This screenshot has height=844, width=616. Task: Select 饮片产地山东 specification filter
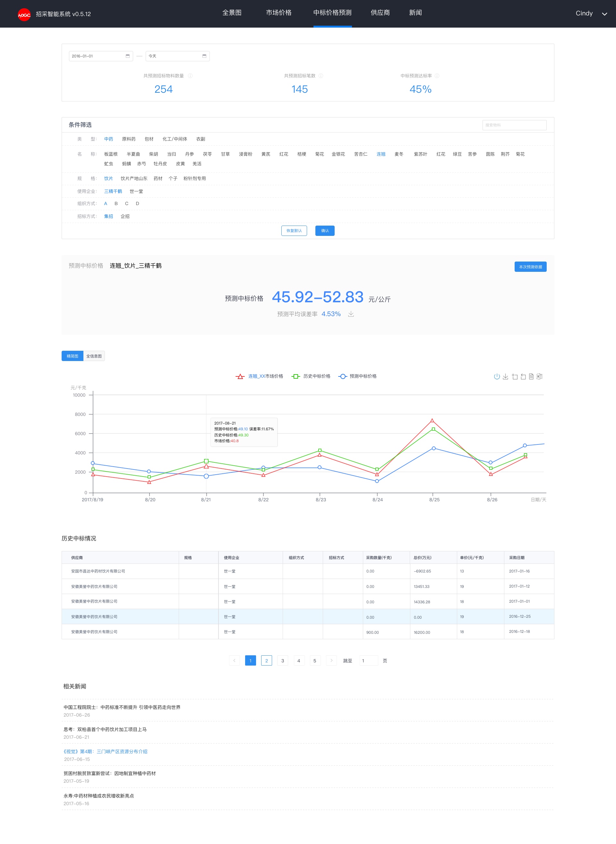(x=134, y=179)
